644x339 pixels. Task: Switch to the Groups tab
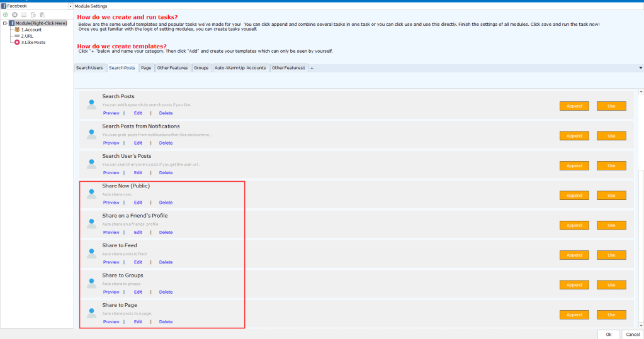point(201,68)
